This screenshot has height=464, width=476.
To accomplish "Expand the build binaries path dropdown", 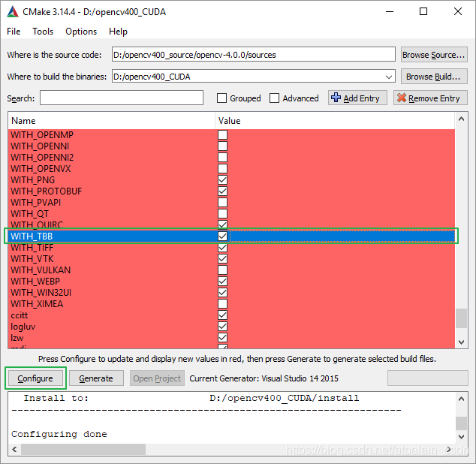I will pos(389,77).
